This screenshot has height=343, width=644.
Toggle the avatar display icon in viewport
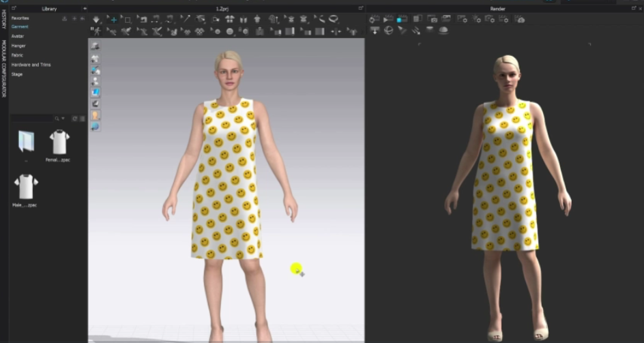coord(96,82)
